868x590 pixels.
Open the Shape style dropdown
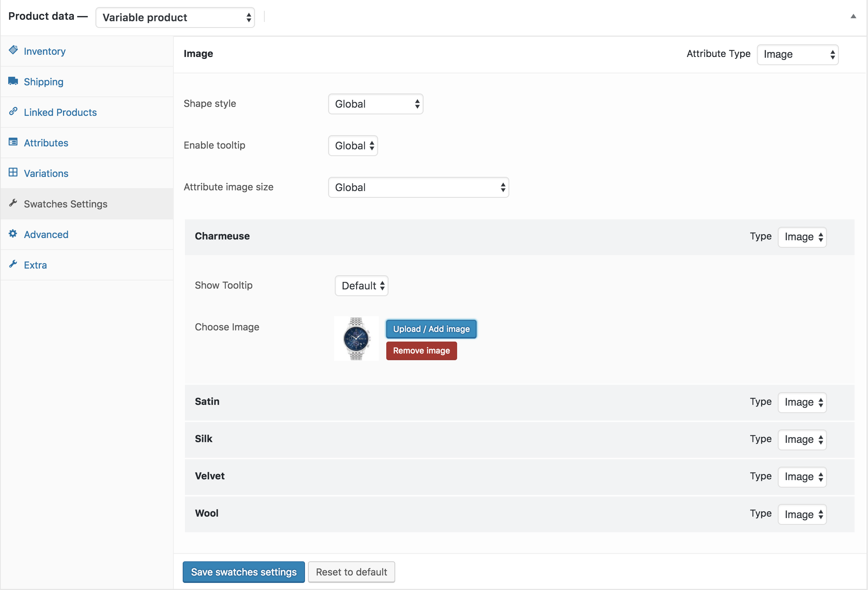click(375, 104)
